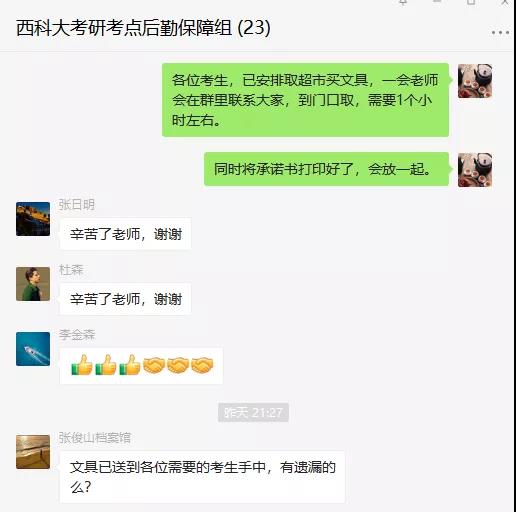Screen dimensions: 516x512
Task: Click 杜森's message 辛苦了老师，谢谢
Action: 125,299
